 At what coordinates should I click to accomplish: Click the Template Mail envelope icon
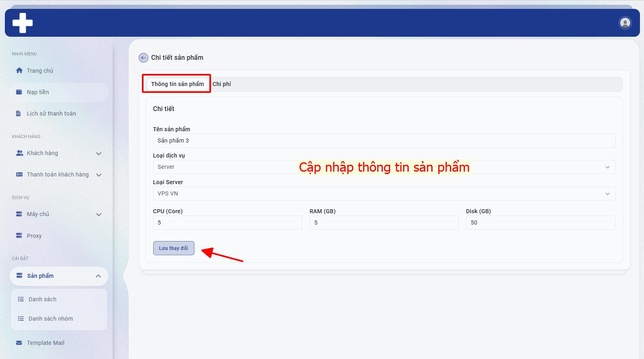[19, 343]
